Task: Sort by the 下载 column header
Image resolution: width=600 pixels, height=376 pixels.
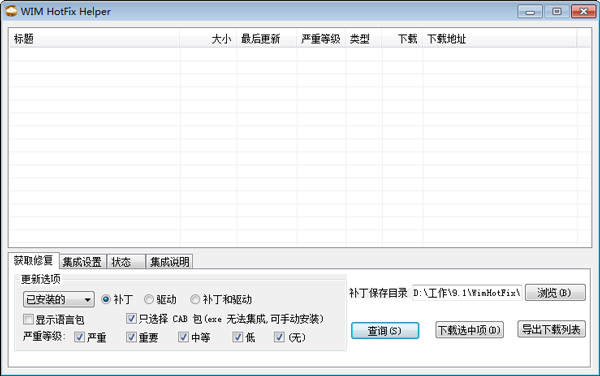Action: click(402, 39)
